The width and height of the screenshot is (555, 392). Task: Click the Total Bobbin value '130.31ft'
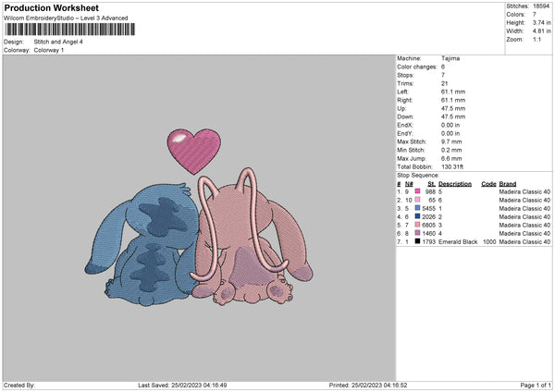tap(452, 166)
